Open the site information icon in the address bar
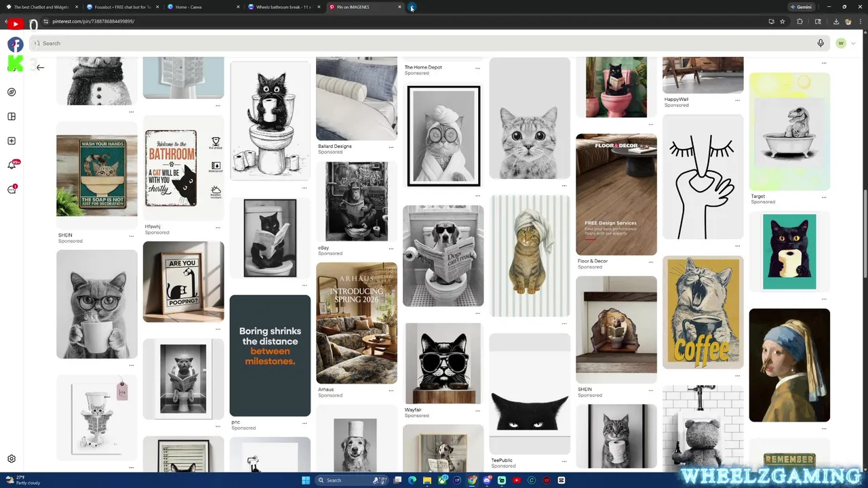 [45, 22]
